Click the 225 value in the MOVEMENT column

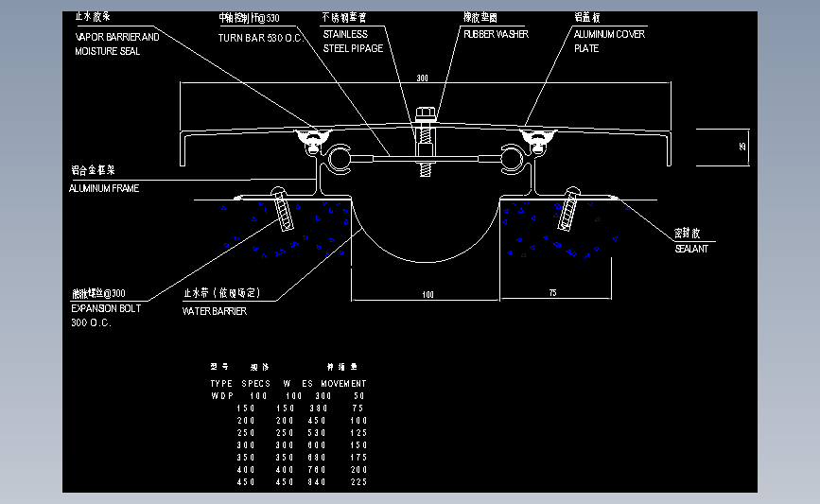pos(358,482)
